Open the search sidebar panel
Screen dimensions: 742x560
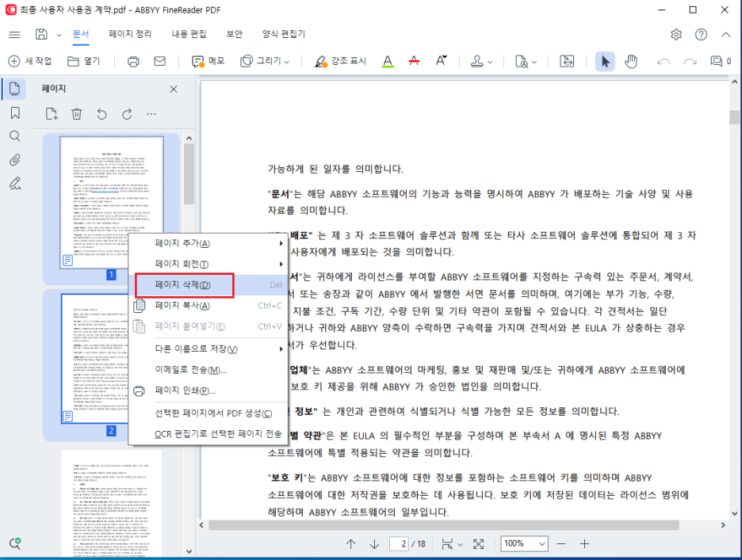[15, 136]
